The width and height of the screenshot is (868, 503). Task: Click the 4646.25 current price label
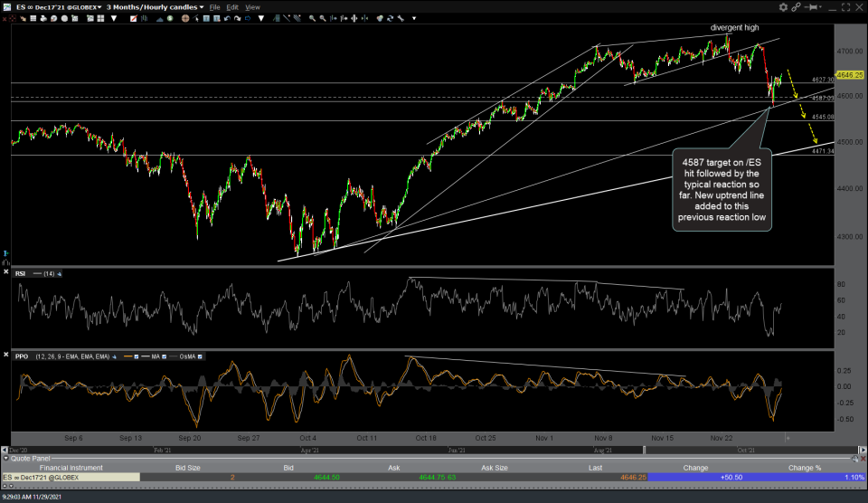pos(850,75)
